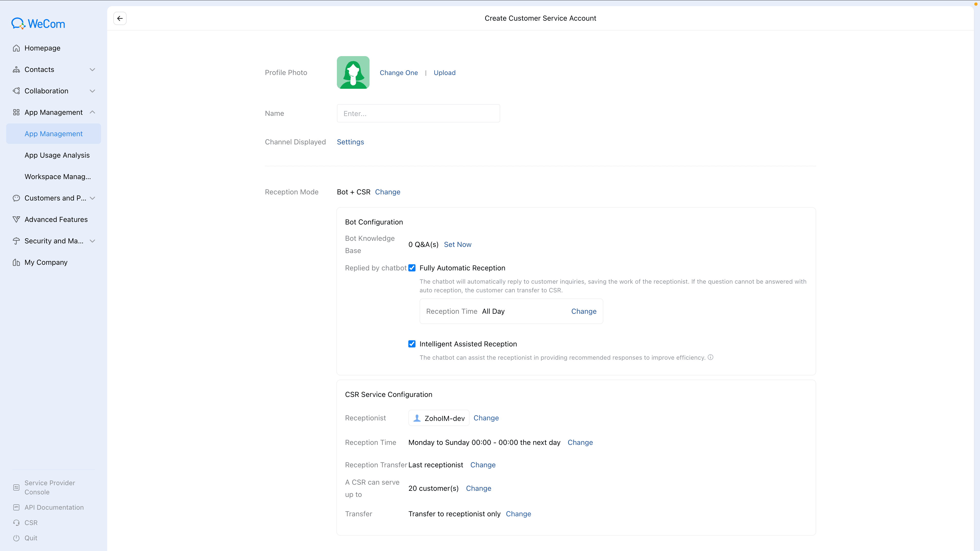This screenshot has height=551, width=980.
Task: Collapse the App Management section chevron
Action: (x=92, y=112)
